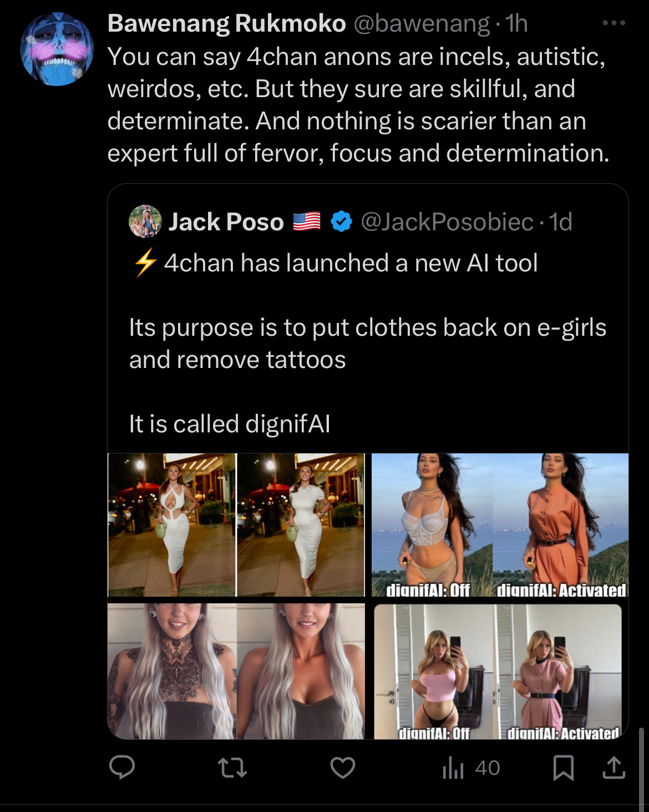The width and height of the screenshot is (649, 812).
Task: Open Bawenang Rukmoko's profile avatar
Action: (x=57, y=49)
